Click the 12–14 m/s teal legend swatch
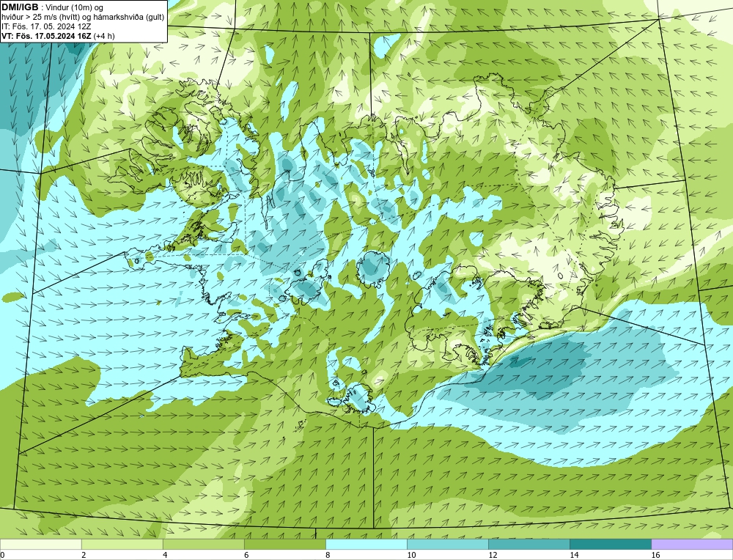Viewport: 733px width, 560px height. tap(529, 544)
